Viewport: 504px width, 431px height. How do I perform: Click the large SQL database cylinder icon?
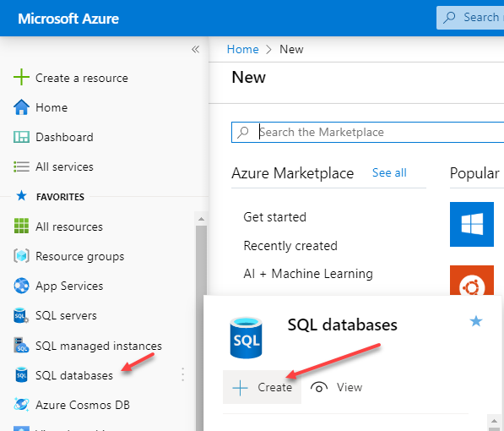click(246, 338)
